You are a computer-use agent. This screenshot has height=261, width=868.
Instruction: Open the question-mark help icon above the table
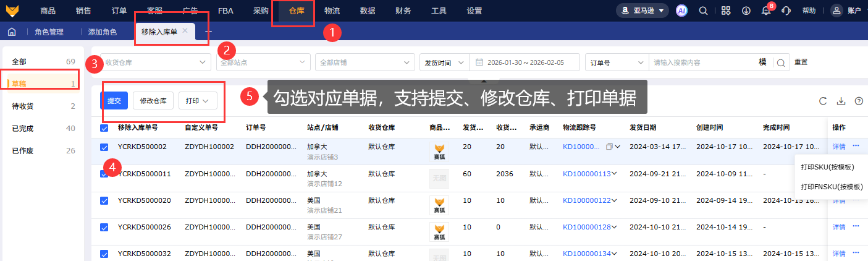tap(859, 101)
